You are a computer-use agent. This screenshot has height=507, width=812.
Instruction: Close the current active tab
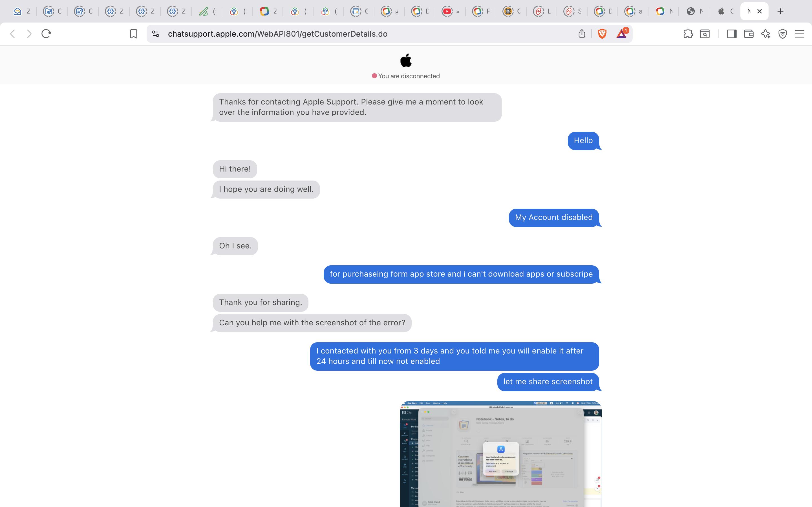coord(760,11)
